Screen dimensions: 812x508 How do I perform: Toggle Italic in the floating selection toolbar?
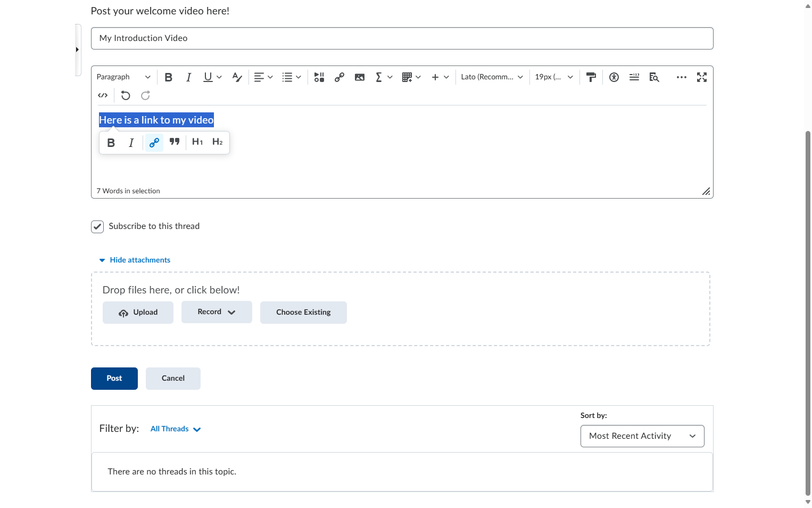131,143
